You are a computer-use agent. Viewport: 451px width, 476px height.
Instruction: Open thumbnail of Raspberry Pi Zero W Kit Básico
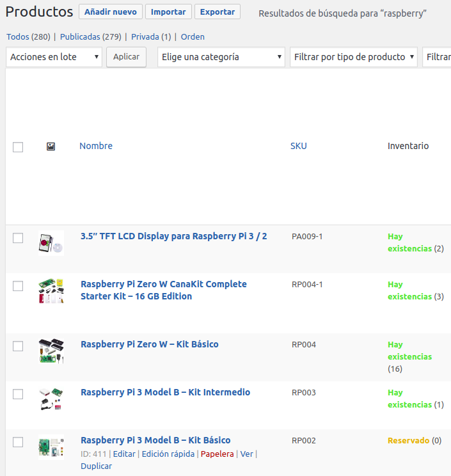click(51, 351)
